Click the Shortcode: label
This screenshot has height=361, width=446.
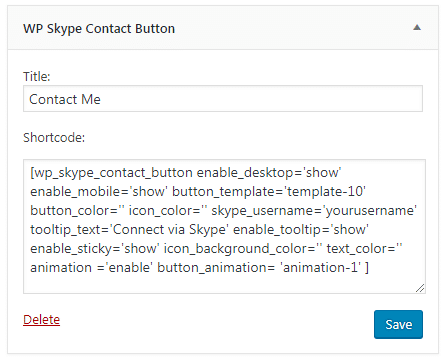click(54, 137)
